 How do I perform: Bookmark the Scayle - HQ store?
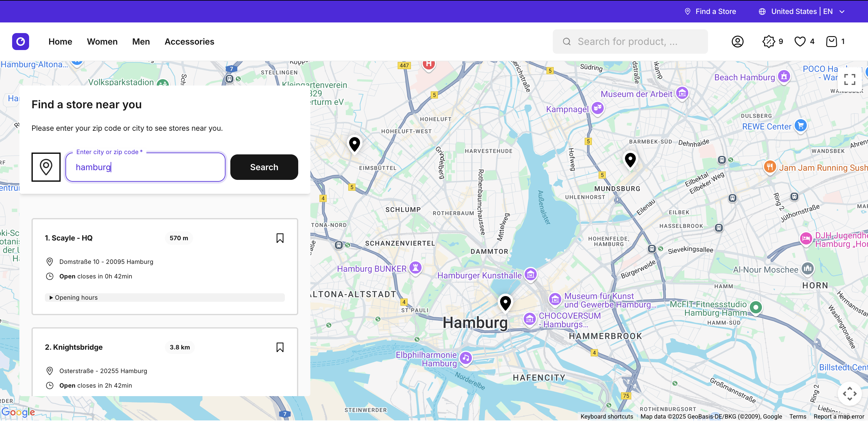pos(280,238)
